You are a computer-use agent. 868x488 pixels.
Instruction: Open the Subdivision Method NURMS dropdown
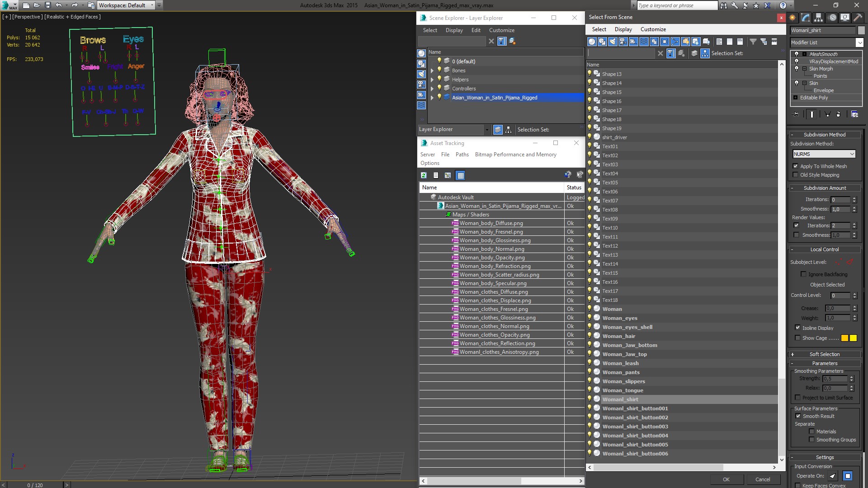click(824, 154)
